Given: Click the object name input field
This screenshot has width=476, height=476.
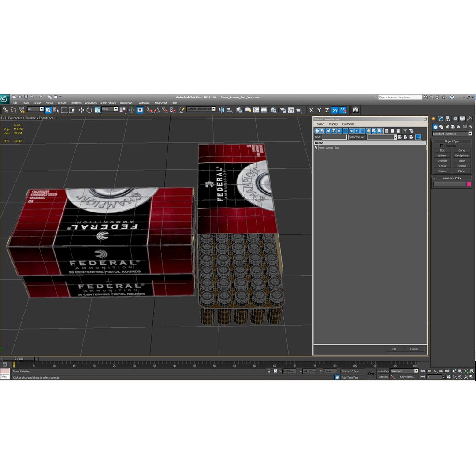Looking at the screenshot, I should tap(450, 184).
